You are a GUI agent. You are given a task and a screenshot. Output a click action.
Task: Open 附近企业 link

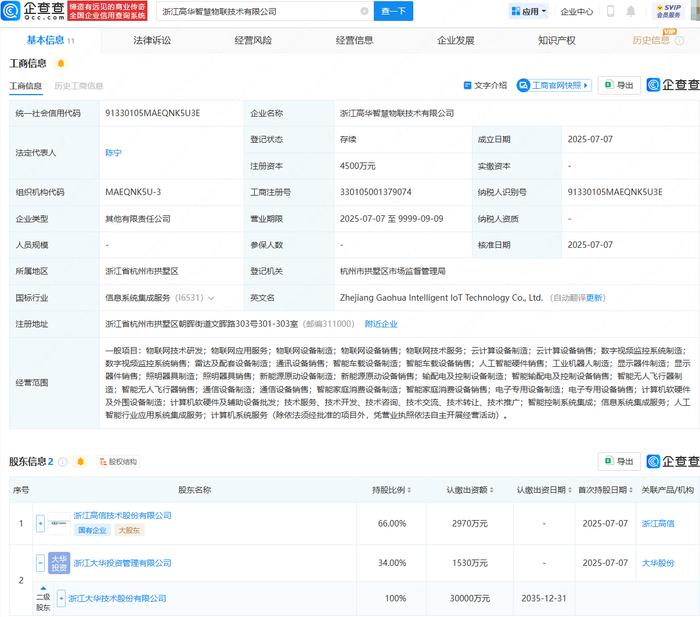381,324
